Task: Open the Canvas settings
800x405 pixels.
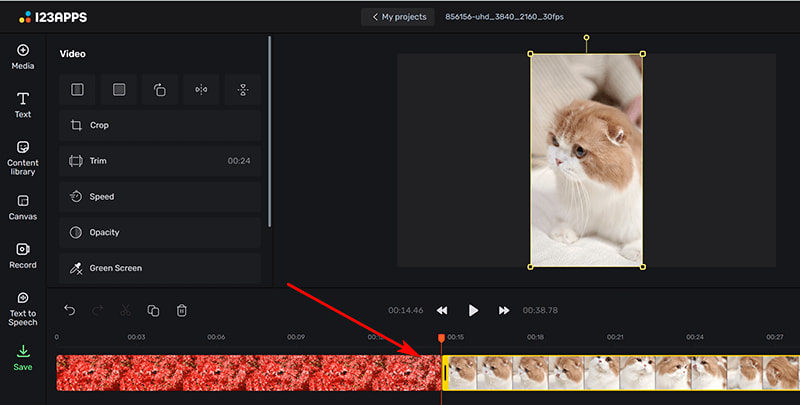Action: click(x=22, y=207)
